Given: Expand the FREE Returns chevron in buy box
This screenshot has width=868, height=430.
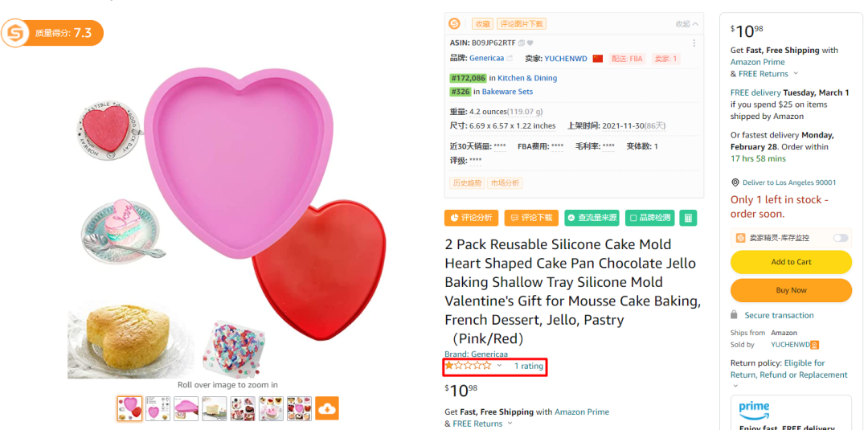Looking at the screenshot, I should 796,74.
